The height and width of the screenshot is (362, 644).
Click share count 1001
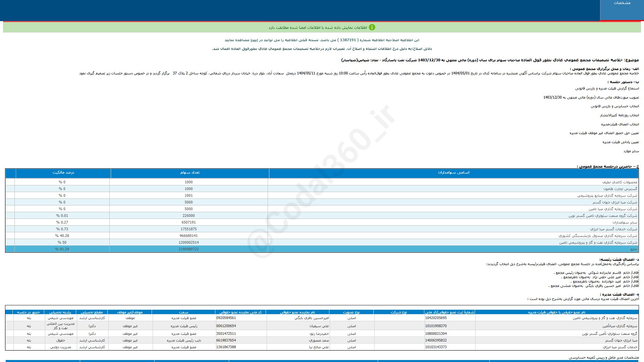[189, 196]
